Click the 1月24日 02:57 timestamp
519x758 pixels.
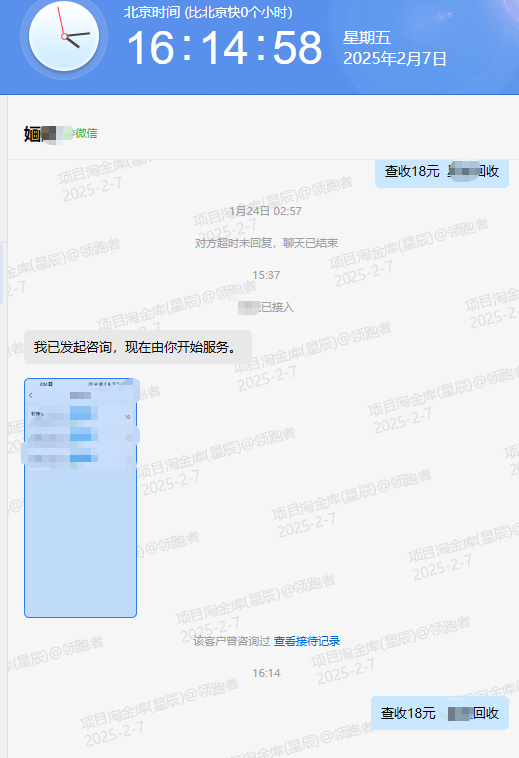pos(265,211)
